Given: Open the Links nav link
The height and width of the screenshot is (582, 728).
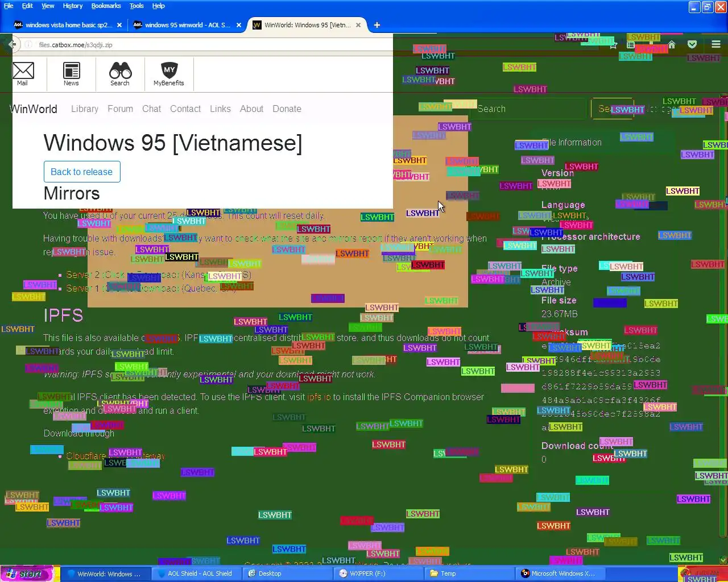Looking at the screenshot, I should pyautogui.click(x=220, y=109).
